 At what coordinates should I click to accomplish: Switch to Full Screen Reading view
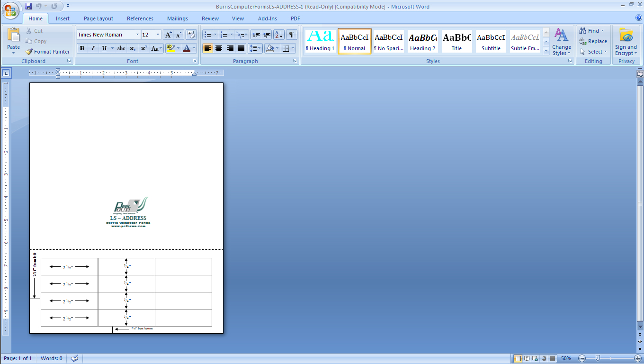(x=527, y=358)
